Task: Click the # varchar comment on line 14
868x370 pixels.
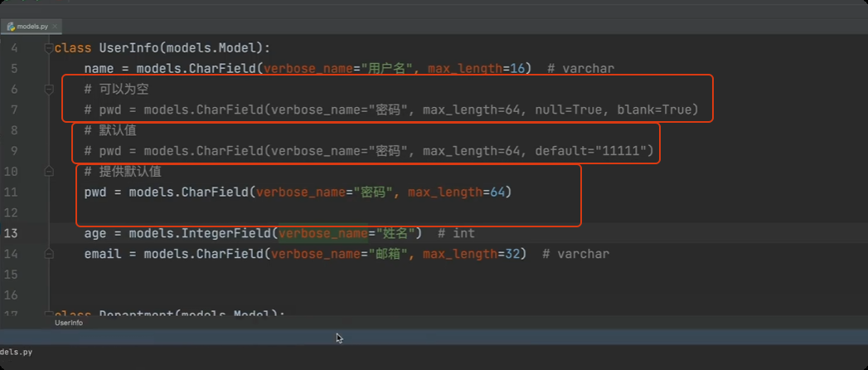Action: pos(575,254)
